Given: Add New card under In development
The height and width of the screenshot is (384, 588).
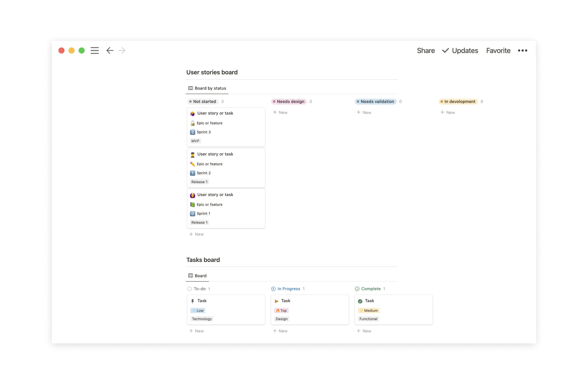Looking at the screenshot, I should coord(448,112).
